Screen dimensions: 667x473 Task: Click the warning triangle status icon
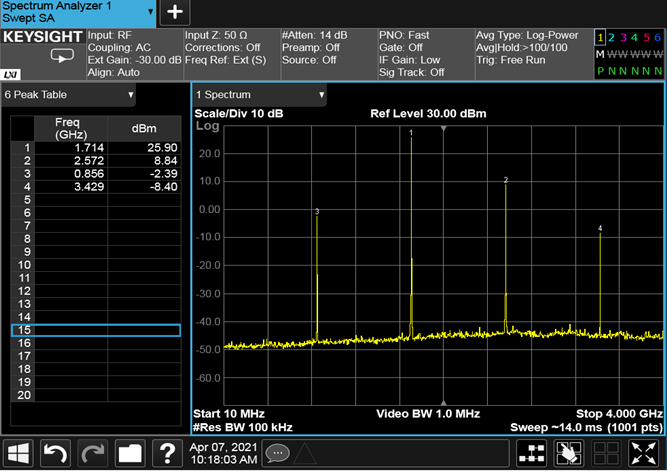coord(305,453)
